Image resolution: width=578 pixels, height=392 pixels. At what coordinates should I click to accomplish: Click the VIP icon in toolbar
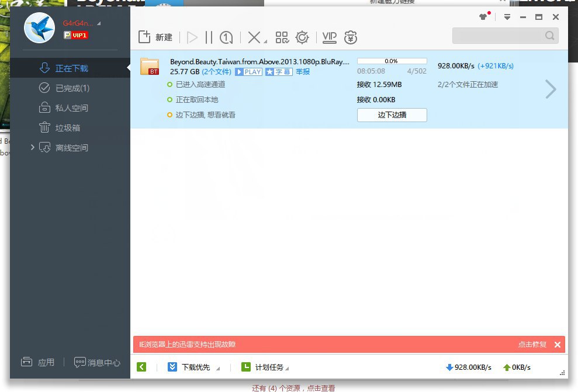330,37
